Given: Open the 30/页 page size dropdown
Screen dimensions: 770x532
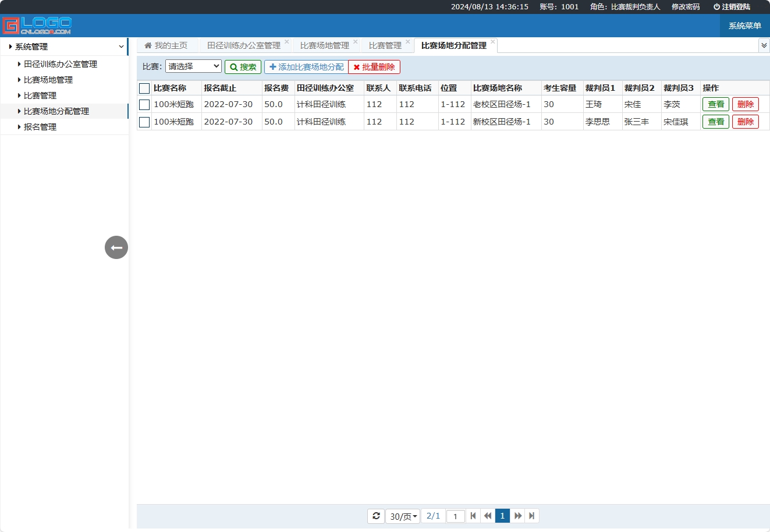Looking at the screenshot, I should 403,516.
